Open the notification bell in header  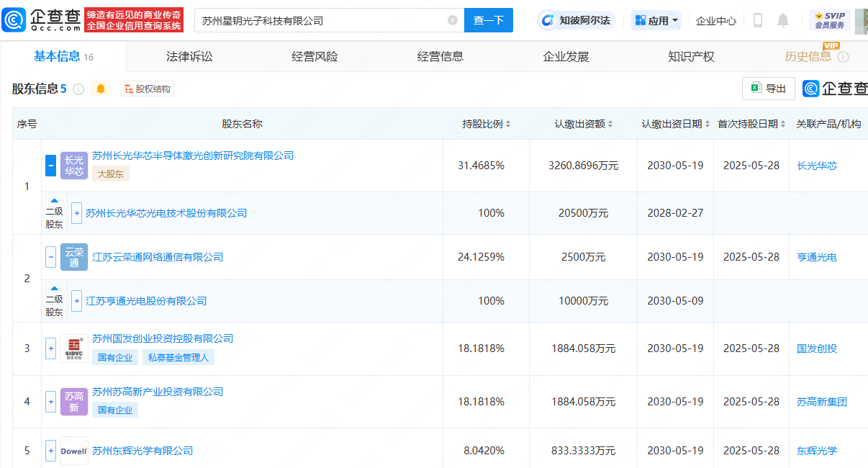click(x=783, y=20)
